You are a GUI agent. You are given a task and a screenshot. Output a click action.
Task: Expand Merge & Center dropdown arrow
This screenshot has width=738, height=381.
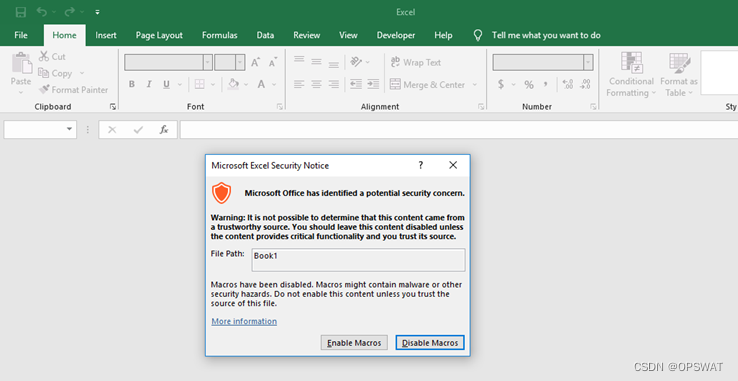pyautogui.click(x=474, y=85)
